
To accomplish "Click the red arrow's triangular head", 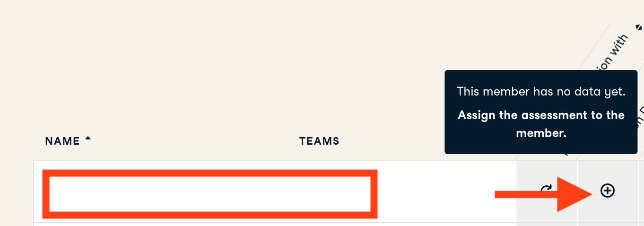I will tap(574, 194).
